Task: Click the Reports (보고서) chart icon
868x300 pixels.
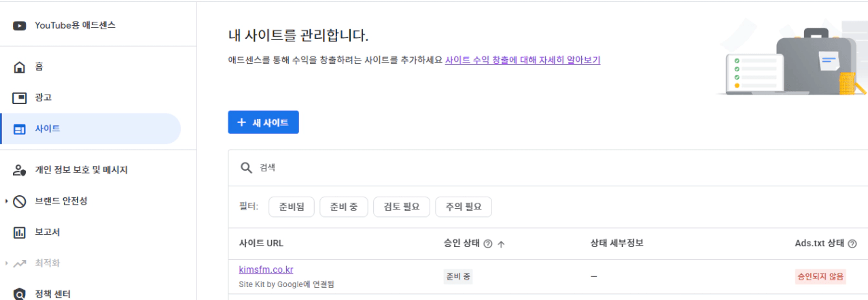Action: click(20, 233)
